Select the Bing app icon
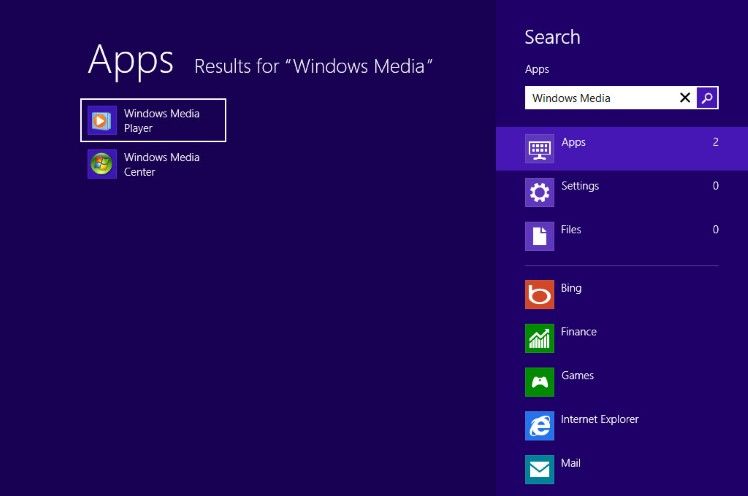 click(x=540, y=295)
